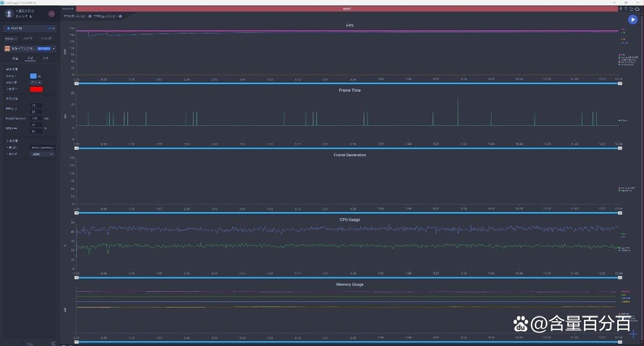The image size is (644, 346).
Task: Open the small dropdown below the blue toggle
Action: pos(36,83)
